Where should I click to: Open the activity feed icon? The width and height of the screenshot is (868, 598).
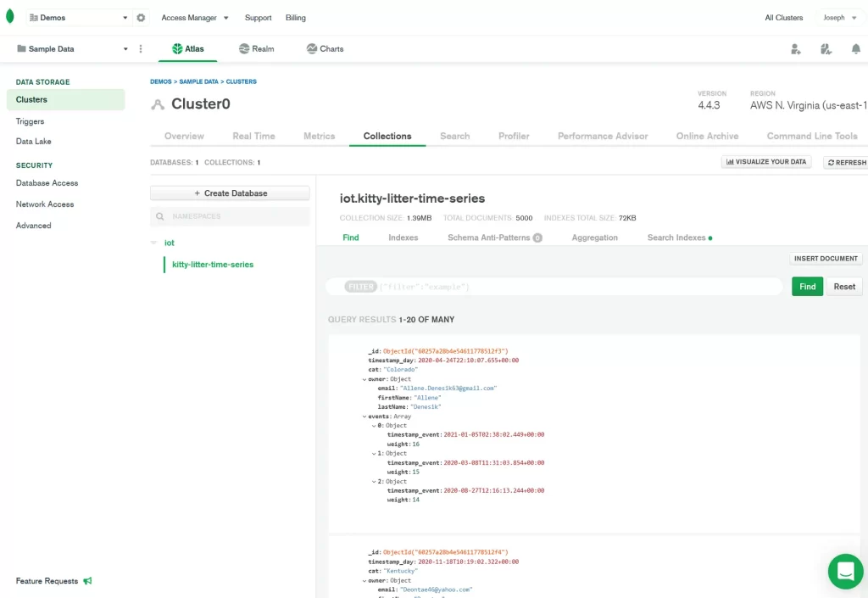coord(826,49)
